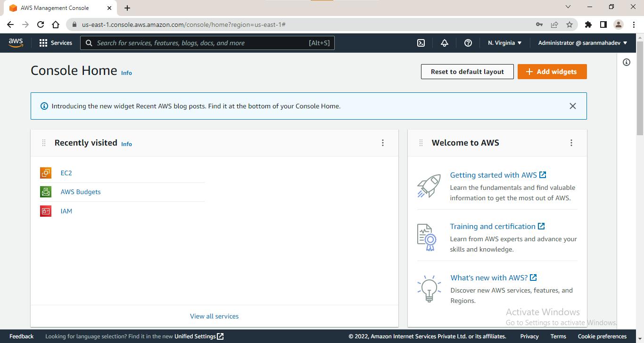The height and width of the screenshot is (343, 644).
Task: Click the AWS Budgets service icon
Action: click(x=46, y=192)
